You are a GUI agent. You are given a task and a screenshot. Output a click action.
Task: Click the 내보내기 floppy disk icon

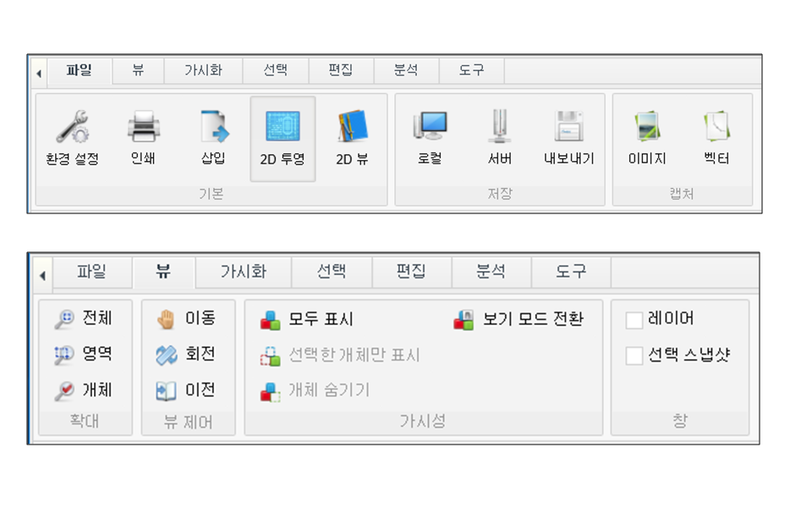(568, 127)
